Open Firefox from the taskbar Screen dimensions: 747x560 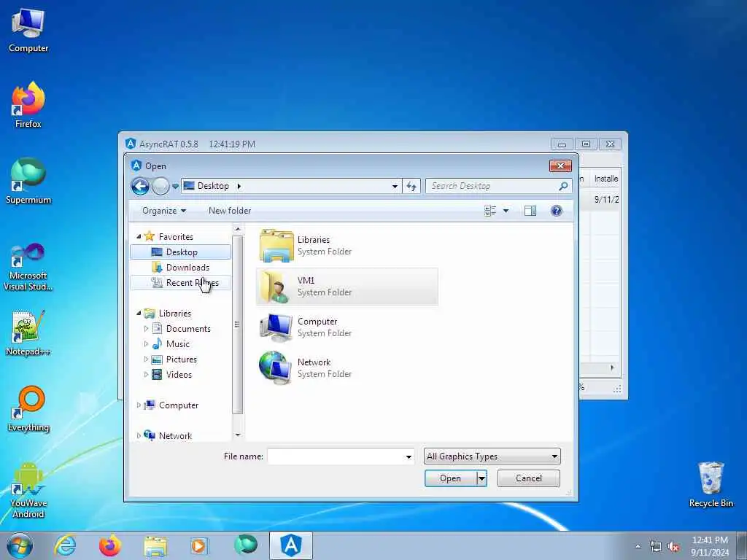point(110,545)
